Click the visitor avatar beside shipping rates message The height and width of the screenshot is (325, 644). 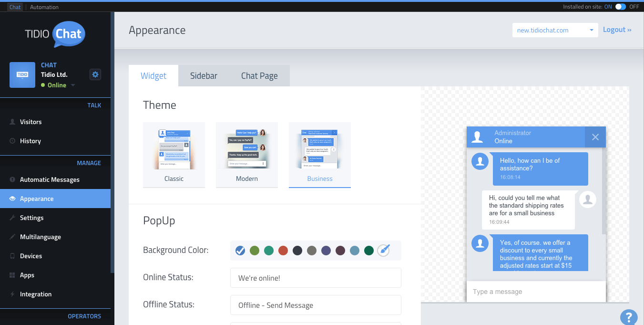588,199
